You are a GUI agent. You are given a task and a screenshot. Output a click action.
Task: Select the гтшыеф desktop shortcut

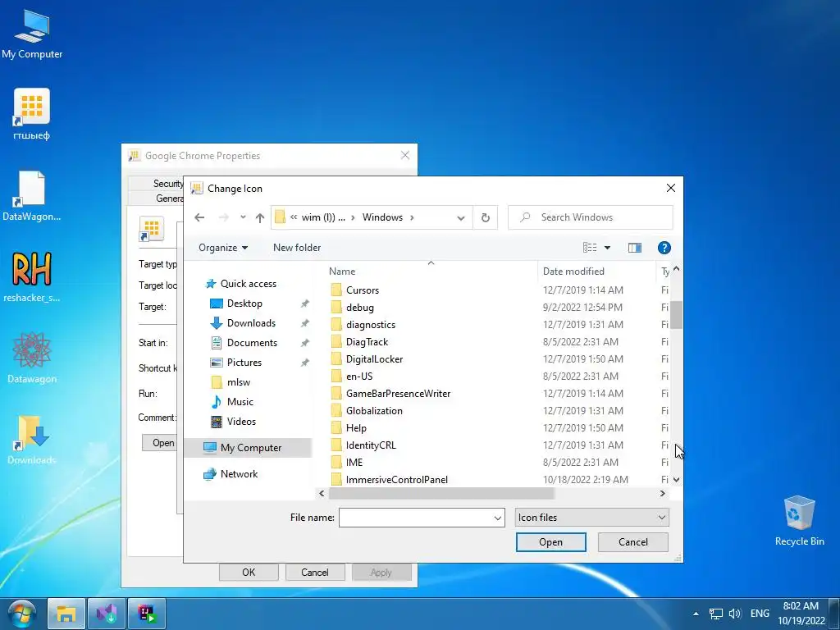[32, 114]
